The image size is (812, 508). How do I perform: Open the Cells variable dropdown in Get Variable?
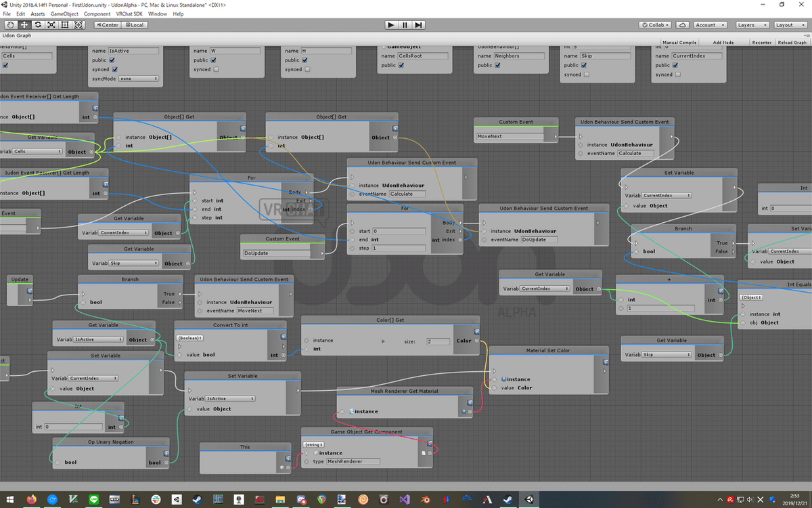tap(37, 152)
